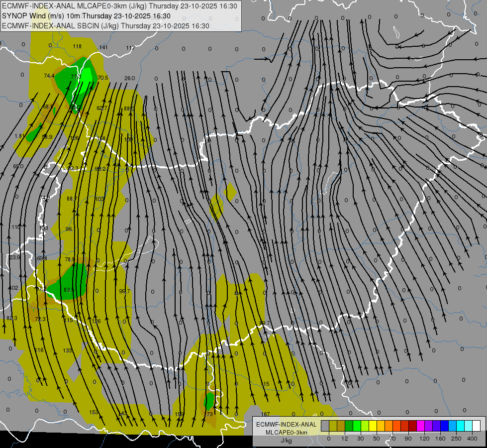This screenshot has width=487, height=448.
Task: Click the map value 74.4
Action: 49,76
